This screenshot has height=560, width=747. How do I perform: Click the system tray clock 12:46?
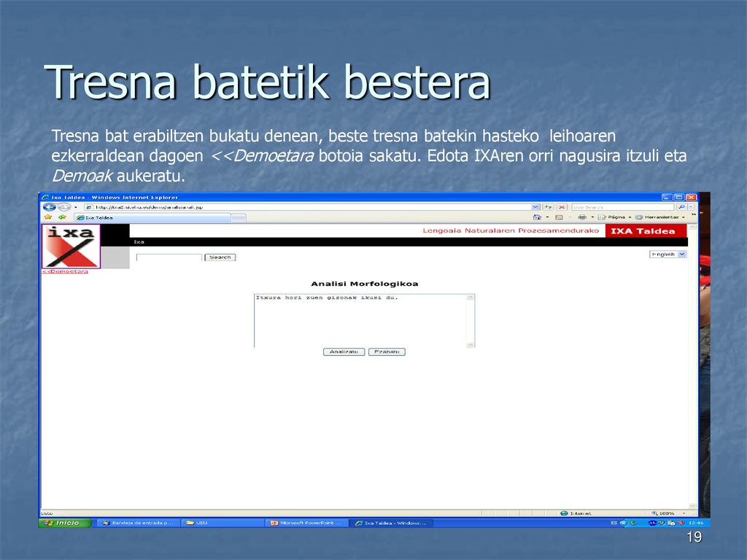[696, 523]
